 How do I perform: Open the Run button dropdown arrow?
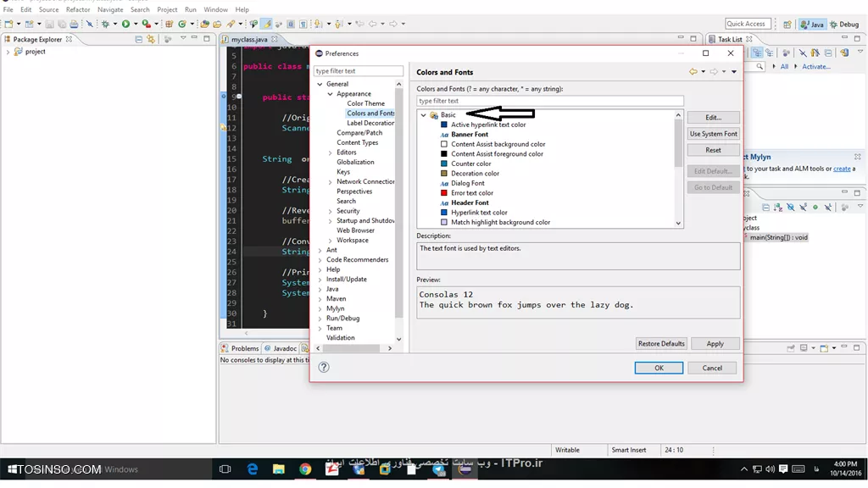pyautogui.click(x=136, y=24)
